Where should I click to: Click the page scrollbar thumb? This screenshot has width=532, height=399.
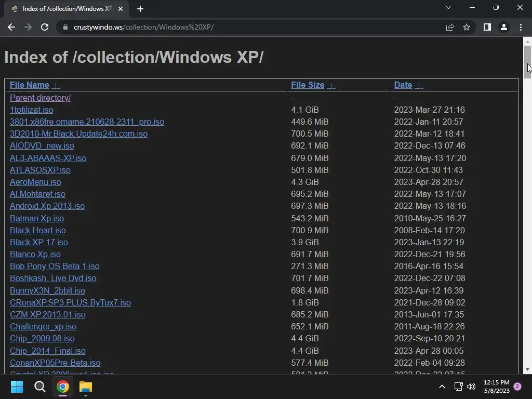point(527,62)
